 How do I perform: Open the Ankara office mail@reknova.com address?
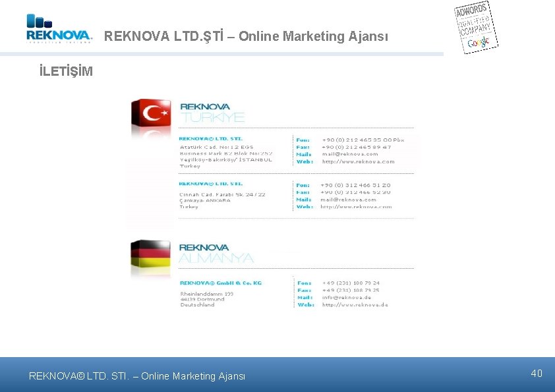tap(348, 200)
